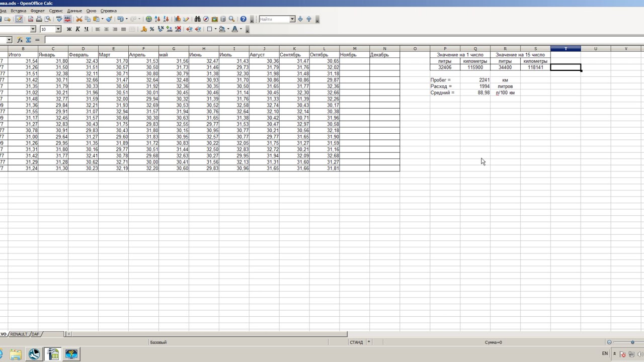Open the Navigator compass icon
This screenshot has height=362, width=644.
click(x=206, y=19)
